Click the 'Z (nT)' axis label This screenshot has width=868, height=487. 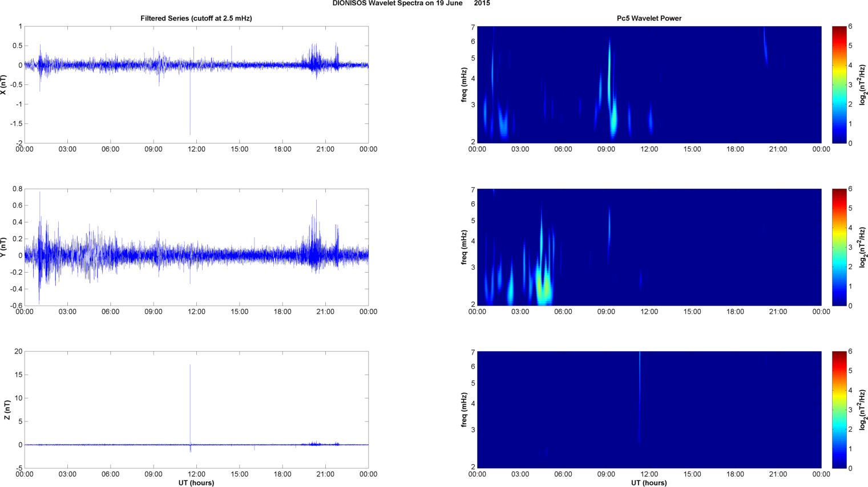click(7, 409)
